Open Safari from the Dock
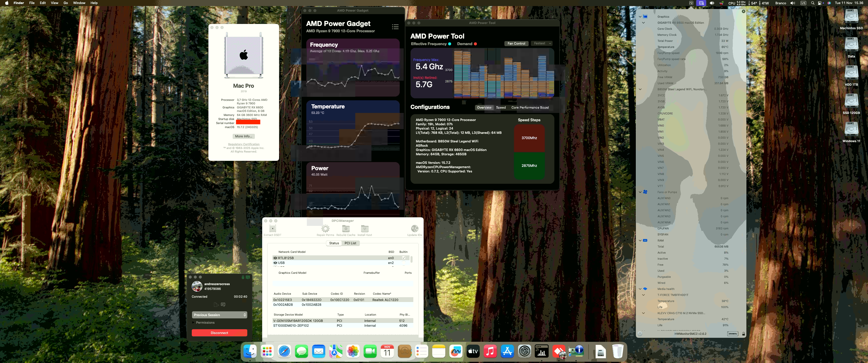Image resolution: width=868 pixels, height=363 pixels. pyautogui.click(x=284, y=352)
